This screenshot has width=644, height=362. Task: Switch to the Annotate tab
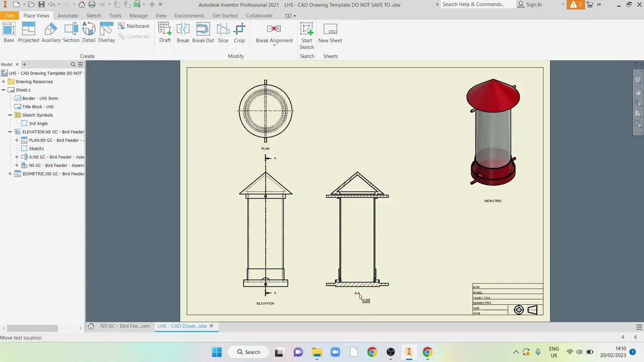67,16
